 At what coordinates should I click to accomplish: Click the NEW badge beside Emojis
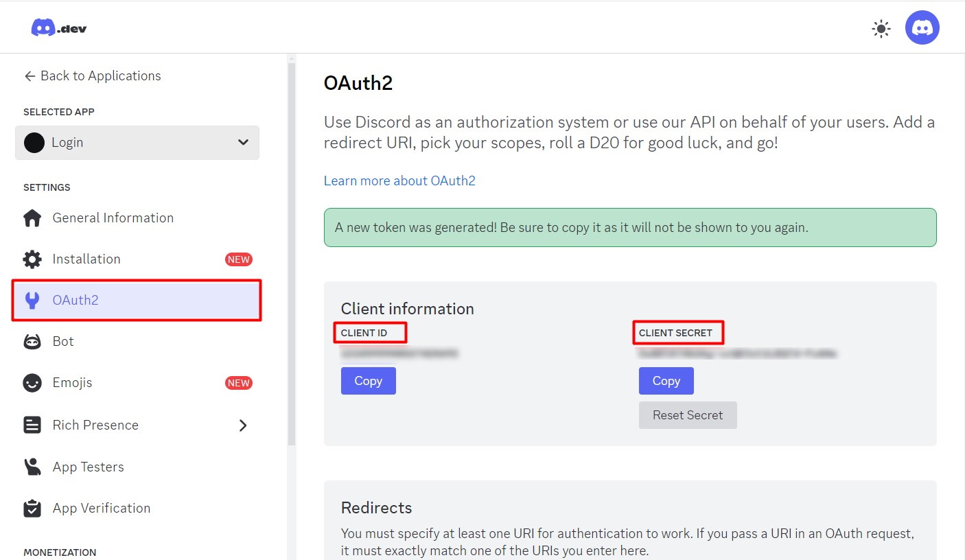click(239, 383)
